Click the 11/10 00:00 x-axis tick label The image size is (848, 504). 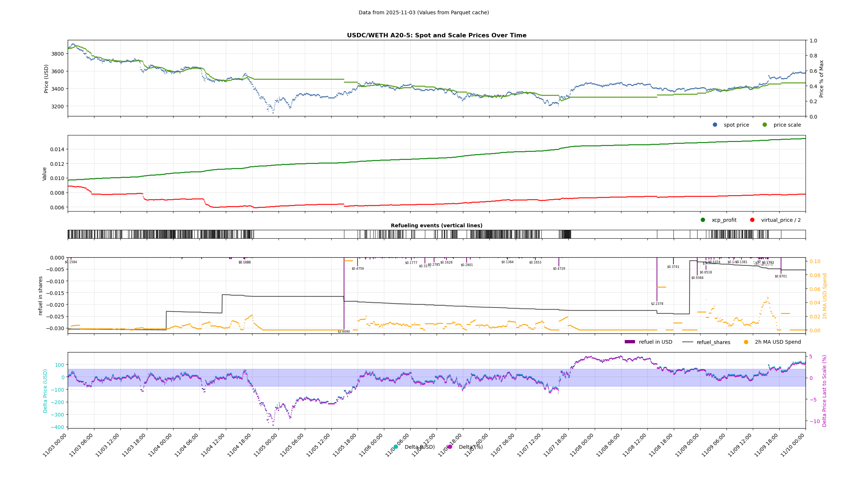(x=793, y=445)
